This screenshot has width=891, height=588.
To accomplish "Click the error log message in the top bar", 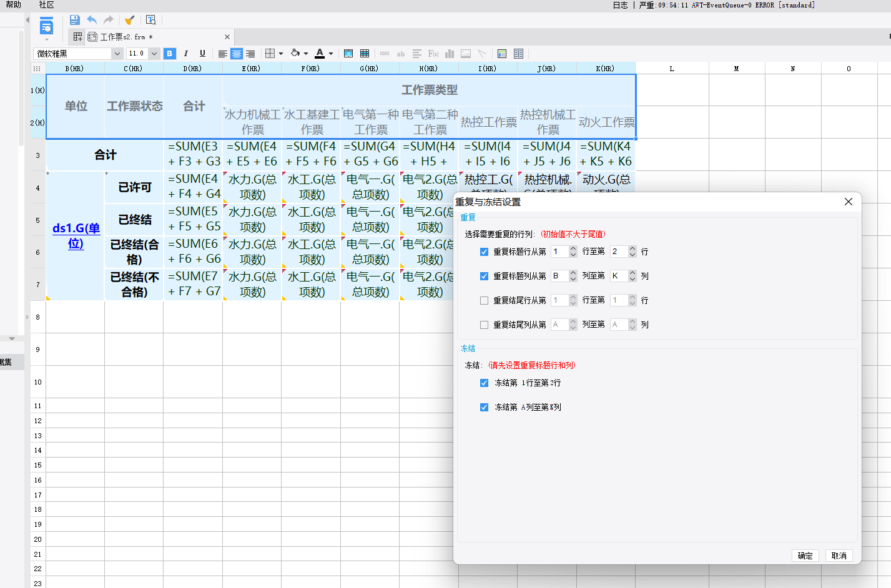I will pyautogui.click(x=727, y=5).
